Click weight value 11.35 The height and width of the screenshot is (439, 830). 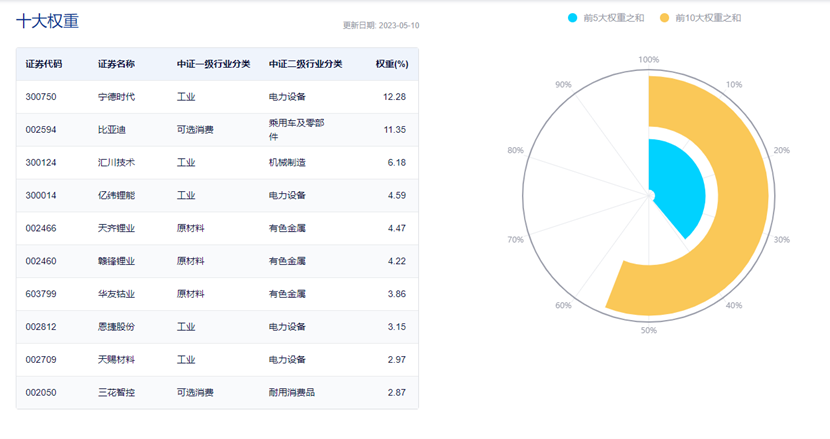(x=395, y=130)
